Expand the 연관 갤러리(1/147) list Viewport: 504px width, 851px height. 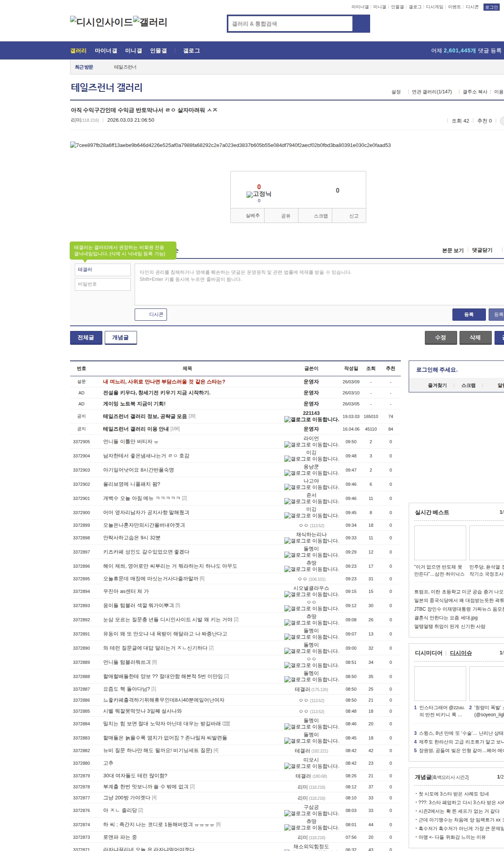tap(432, 92)
